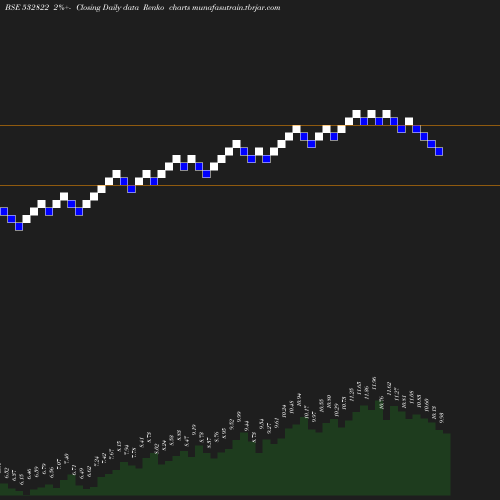Click the 8.41 price label
500x500 pixels.
142,442
